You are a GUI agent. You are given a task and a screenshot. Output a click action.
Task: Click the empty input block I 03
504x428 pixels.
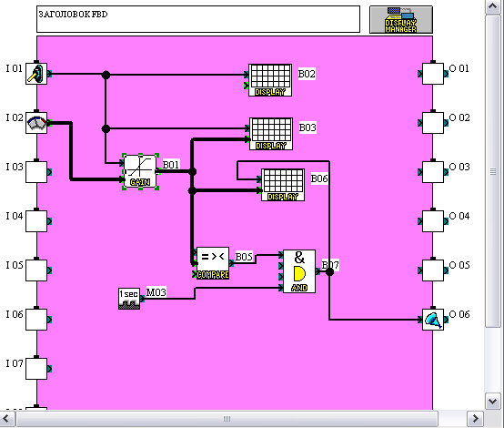[x=36, y=172]
